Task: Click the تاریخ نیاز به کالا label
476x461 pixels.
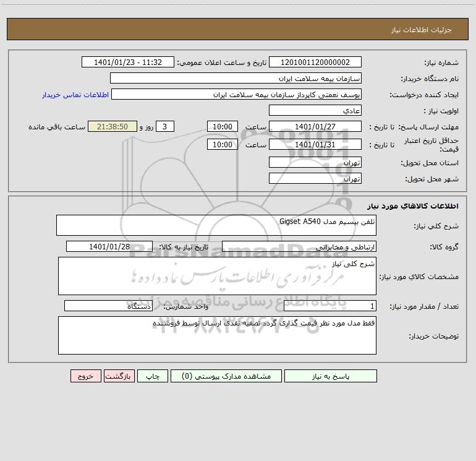Action: click(x=184, y=247)
